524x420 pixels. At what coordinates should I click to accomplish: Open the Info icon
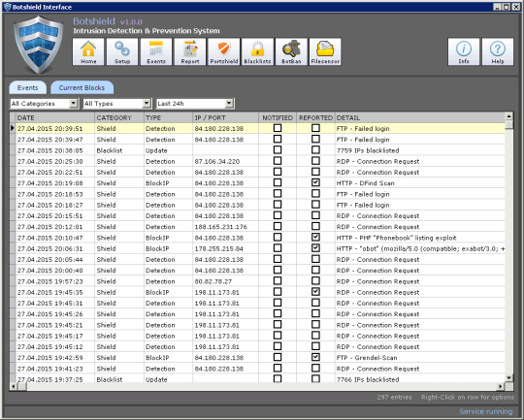(x=464, y=51)
